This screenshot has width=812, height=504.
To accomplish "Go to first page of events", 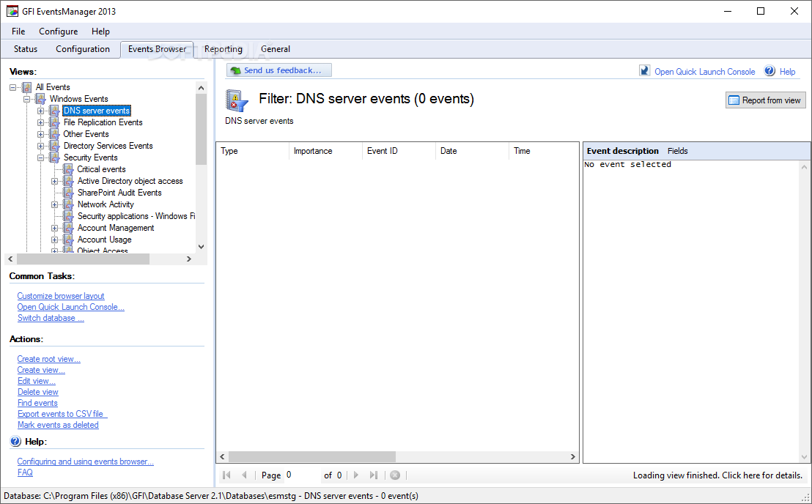I will (226, 475).
